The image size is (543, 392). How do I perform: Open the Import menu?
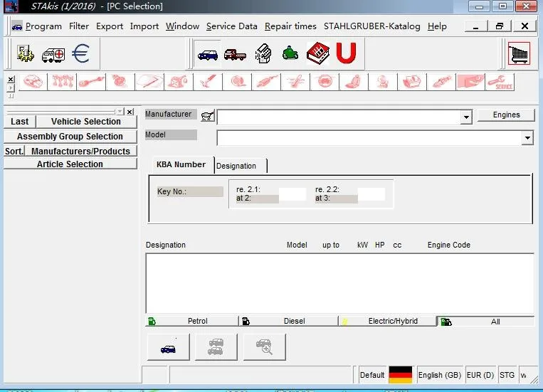144,26
